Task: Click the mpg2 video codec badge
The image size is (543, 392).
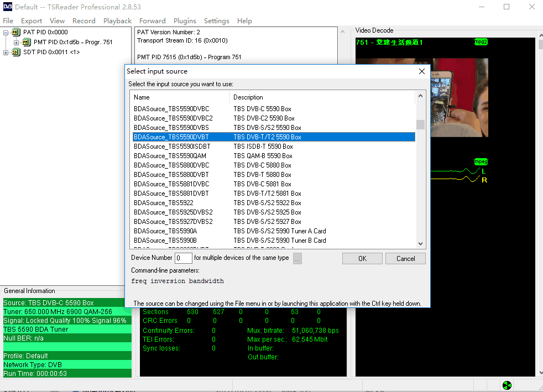Action: click(x=481, y=42)
